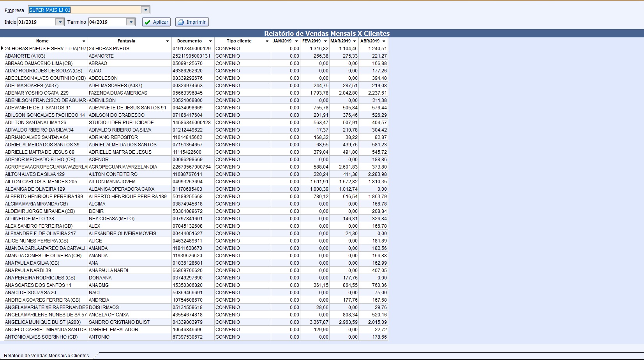Expand the Termino date dropdown
The width and height of the screenshot is (644, 360).
tap(131, 22)
